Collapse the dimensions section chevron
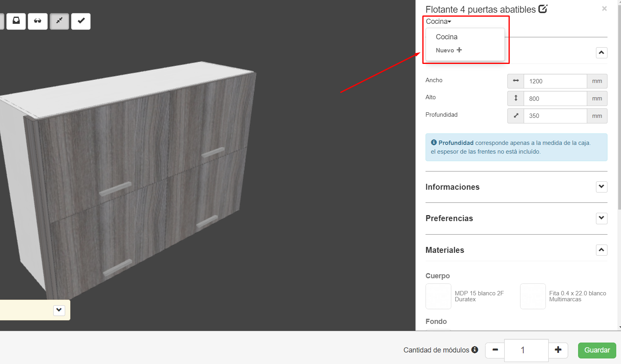This screenshot has height=364, width=621. [602, 52]
